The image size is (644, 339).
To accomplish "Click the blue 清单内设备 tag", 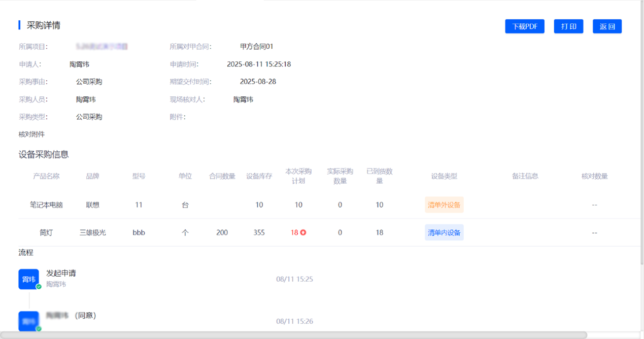I will [444, 232].
